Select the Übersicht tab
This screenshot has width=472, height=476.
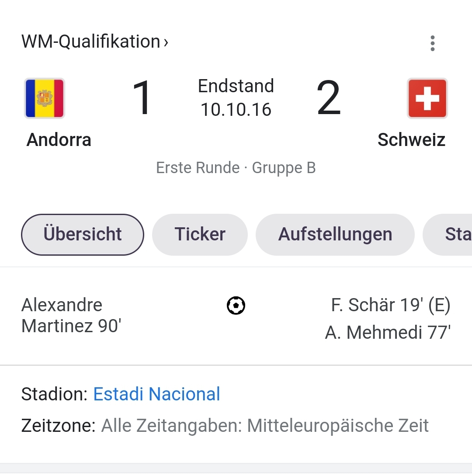click(83, 235)
